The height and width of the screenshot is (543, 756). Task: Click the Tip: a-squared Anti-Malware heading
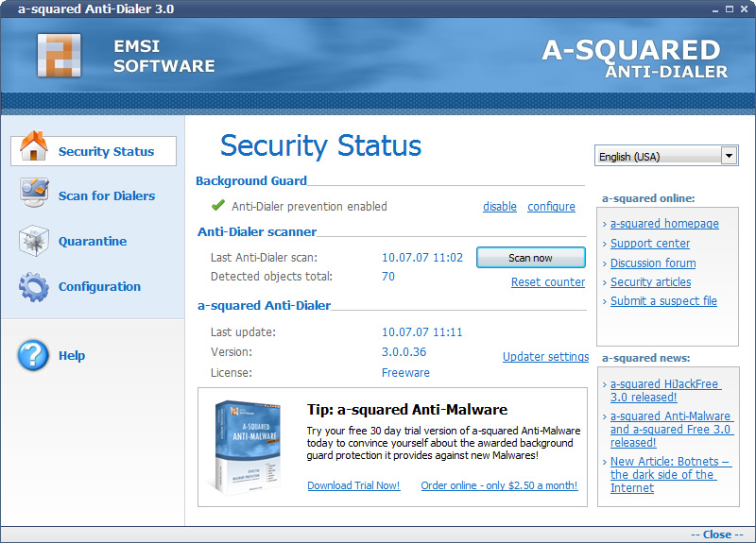point(407,410)
